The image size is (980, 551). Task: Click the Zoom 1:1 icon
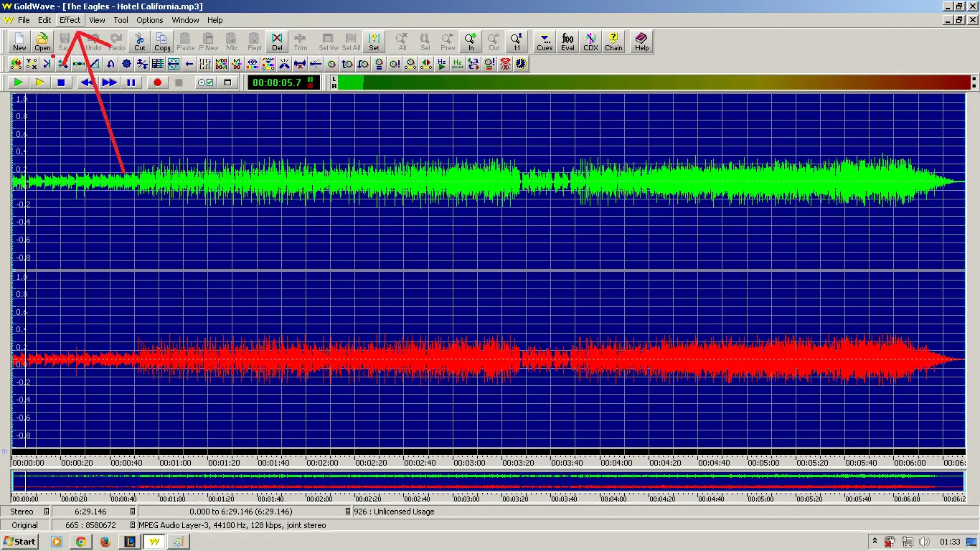click(517, 42)
